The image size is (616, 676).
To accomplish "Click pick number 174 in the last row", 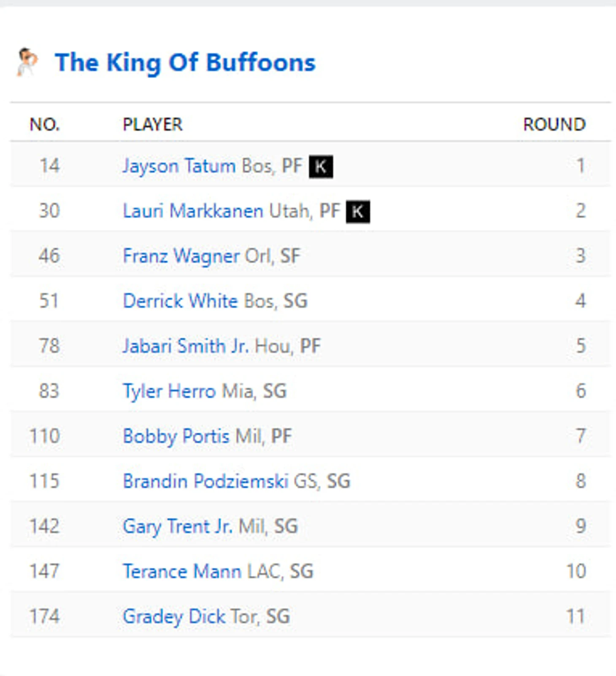I will [x=44, y=616].
